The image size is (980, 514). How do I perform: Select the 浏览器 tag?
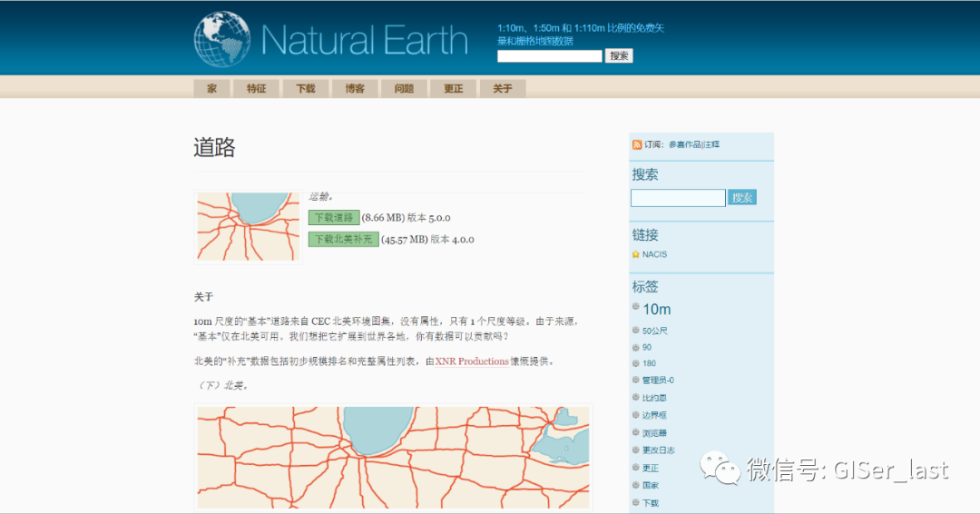[x=654, y=432]
